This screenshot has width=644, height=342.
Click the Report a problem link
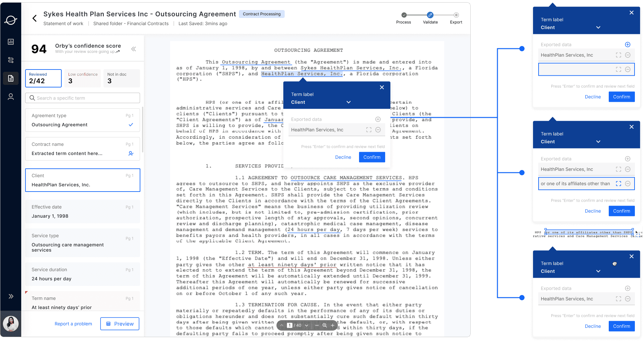(73, 324)
